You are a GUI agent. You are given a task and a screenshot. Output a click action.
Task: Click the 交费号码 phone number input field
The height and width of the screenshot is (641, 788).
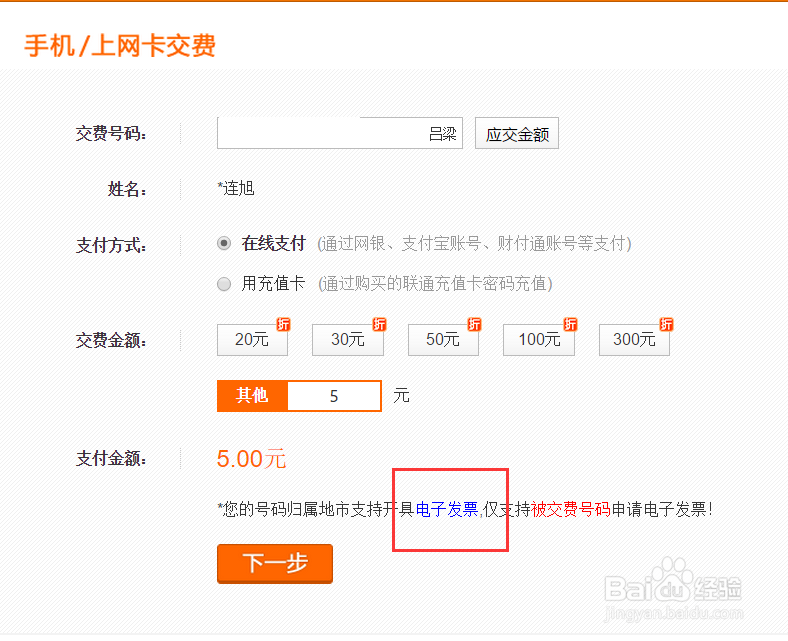(340, 133)
